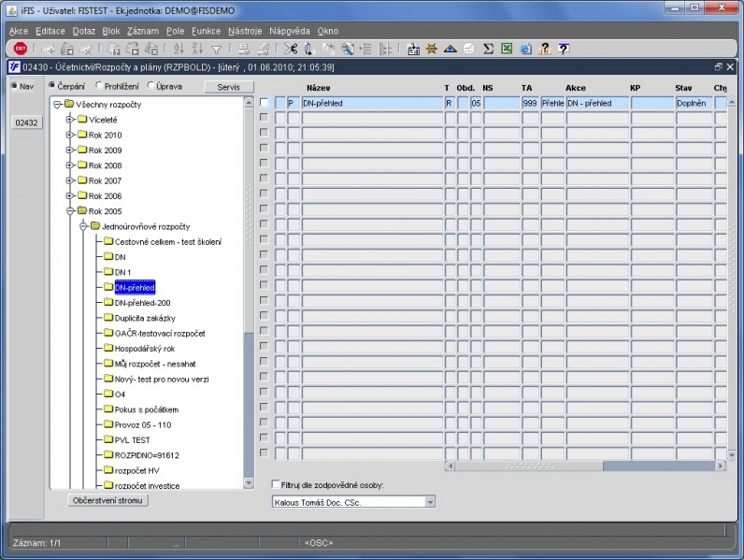Expand the Rok 2010 tree node

tap(70, 135)
